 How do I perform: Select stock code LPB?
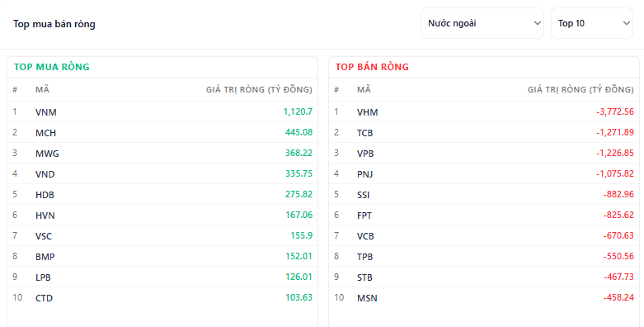tap(43, 277)
